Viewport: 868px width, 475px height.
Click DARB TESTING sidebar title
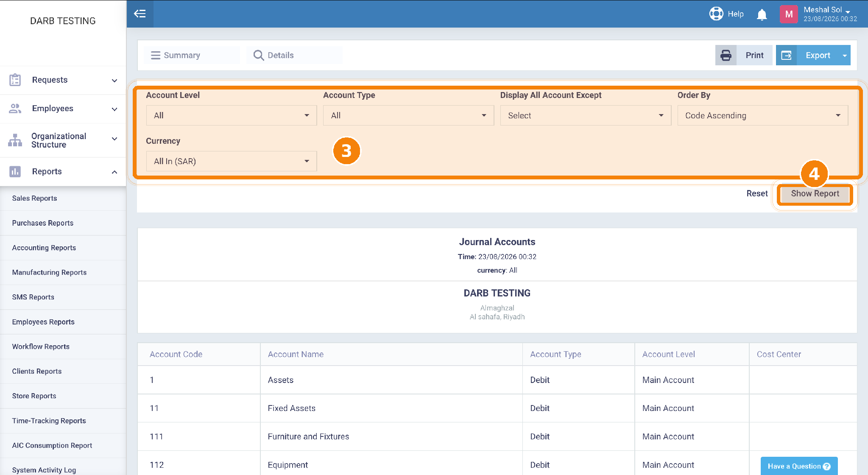(63, 21)
